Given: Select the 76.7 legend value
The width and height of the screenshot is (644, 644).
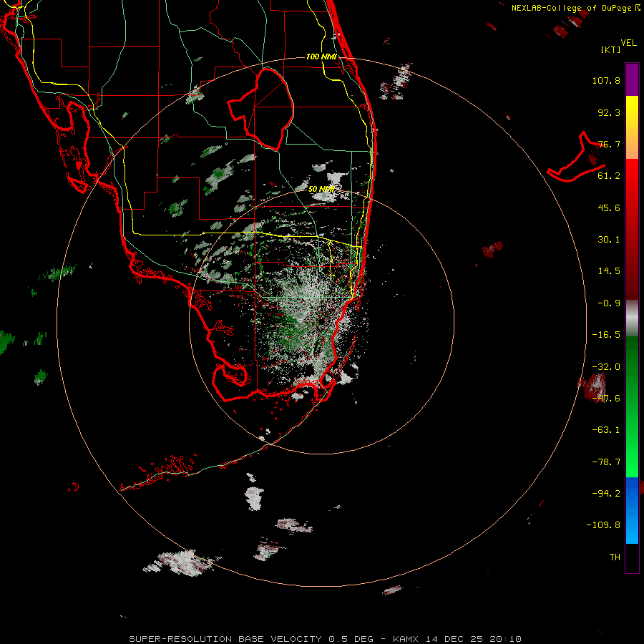Looking at the screenshot, I should (609, 144).
